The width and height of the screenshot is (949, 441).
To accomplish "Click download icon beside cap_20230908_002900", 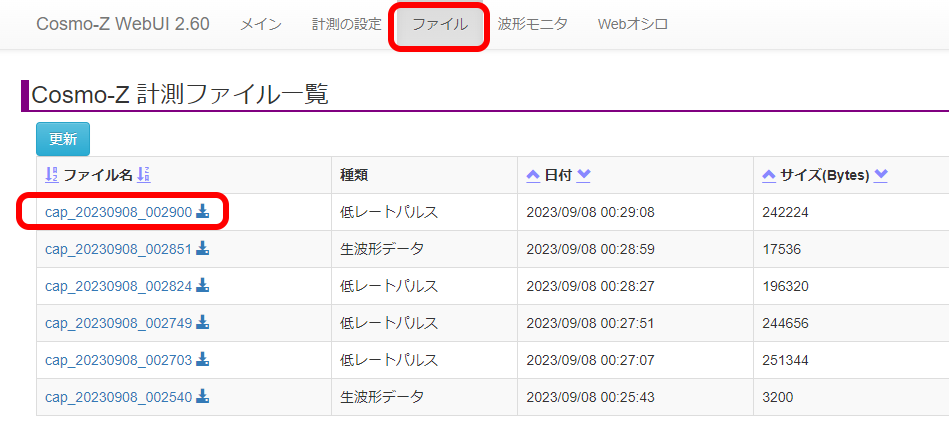I will tap(202, 212).
